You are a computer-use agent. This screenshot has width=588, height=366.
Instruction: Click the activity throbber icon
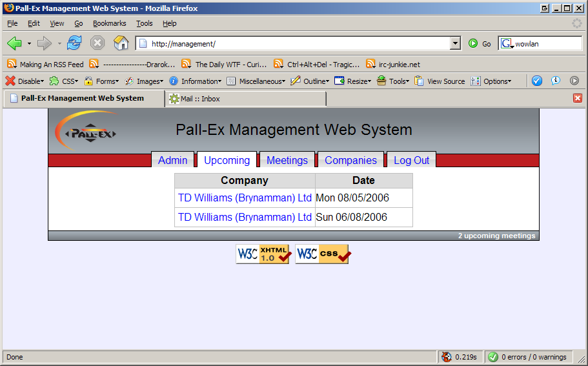click(x=577, y=23)
